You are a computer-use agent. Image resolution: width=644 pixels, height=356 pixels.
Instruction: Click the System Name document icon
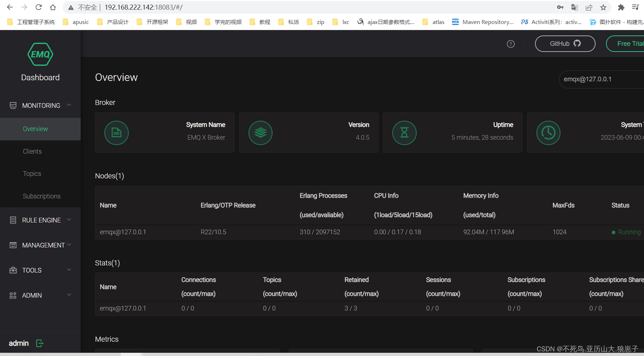pyautogui.click(x=117, y=133)
